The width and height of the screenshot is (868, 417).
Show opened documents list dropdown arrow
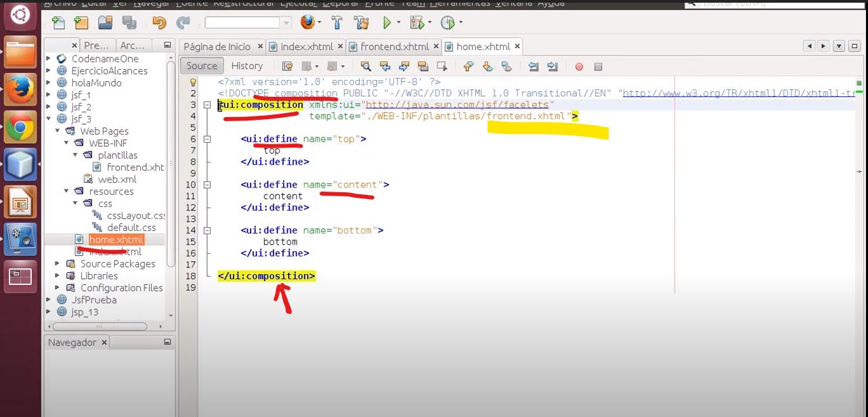(839, 46)
